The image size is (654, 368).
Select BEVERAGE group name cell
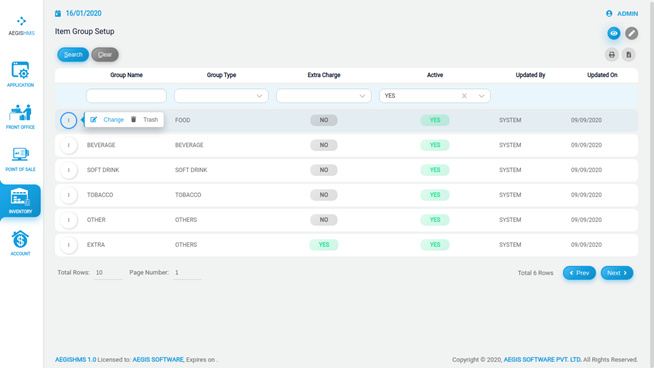pyautogui.click(x=101, y=145)
